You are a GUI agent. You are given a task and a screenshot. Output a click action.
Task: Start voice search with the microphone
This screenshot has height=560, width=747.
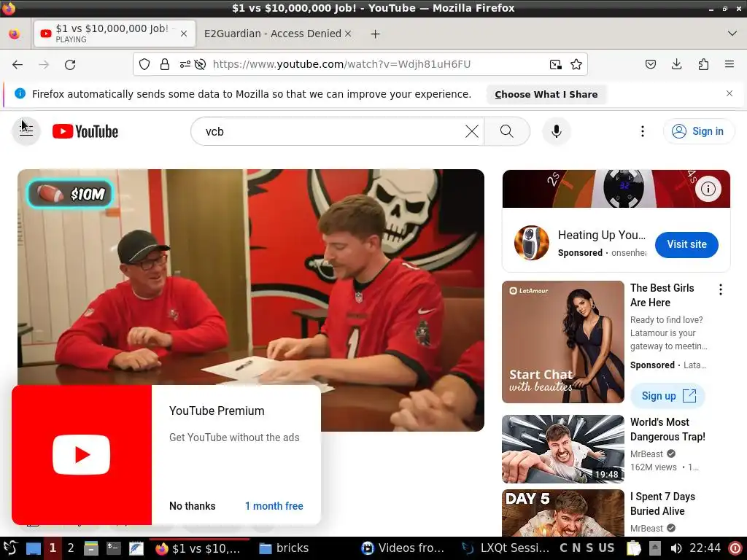556,131
